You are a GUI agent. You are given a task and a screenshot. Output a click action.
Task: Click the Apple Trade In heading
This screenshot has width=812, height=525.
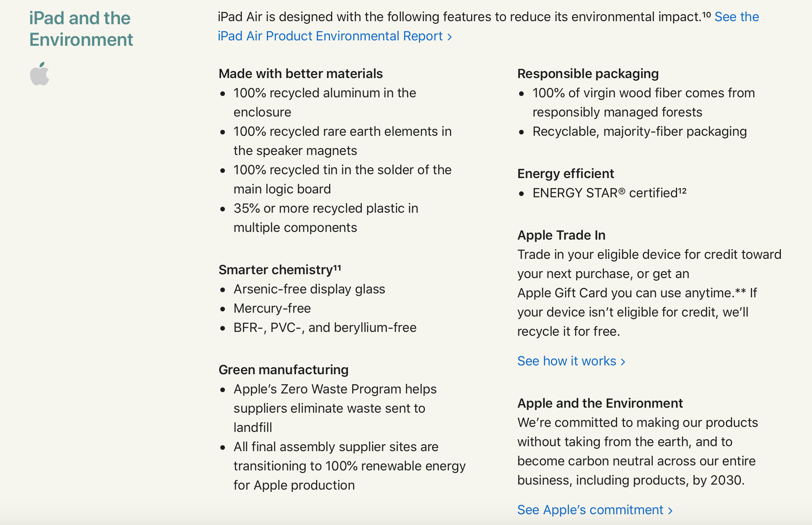(561, 235)
